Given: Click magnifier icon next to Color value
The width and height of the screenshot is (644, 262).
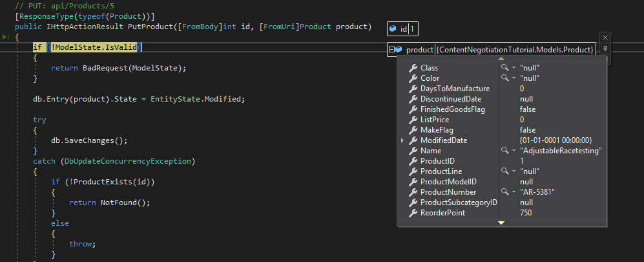Looking at the screenshot, I should [505, 78].
